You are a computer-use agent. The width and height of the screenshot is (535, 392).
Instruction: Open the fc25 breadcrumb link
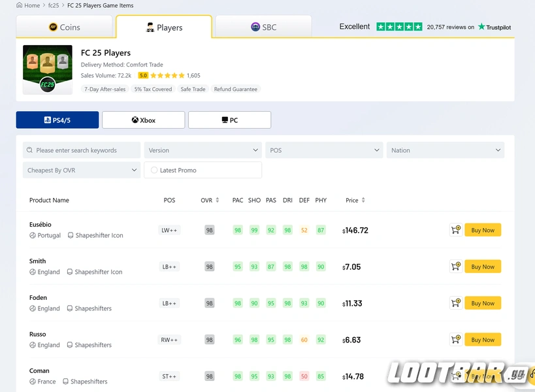pyautogui.click(x=54, y=5)
